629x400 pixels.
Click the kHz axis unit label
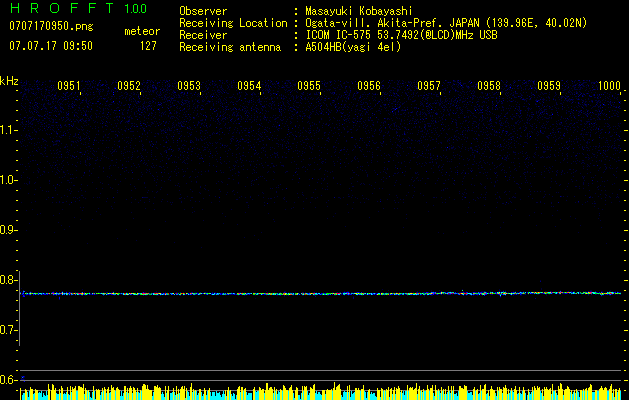tap(9, 81)
